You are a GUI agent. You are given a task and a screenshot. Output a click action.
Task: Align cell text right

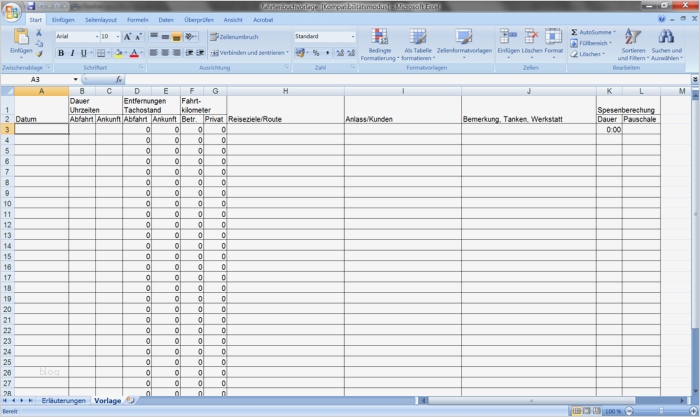tap(176, 53)
